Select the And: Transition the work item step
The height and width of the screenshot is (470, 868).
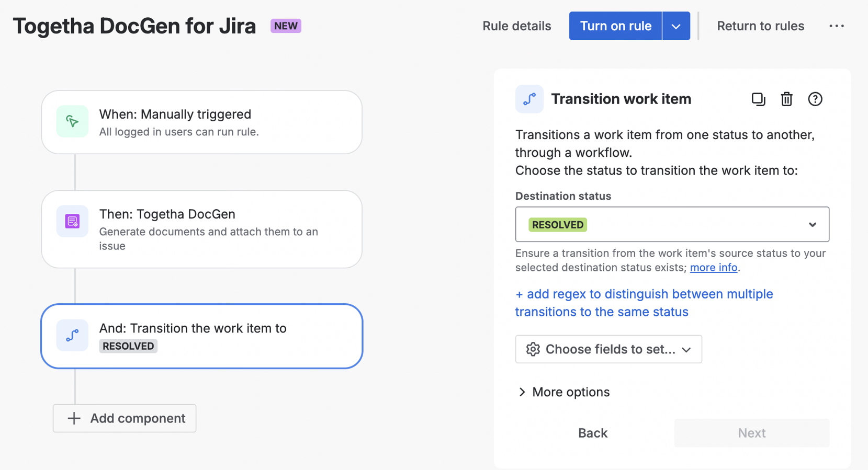coord(201,336)
